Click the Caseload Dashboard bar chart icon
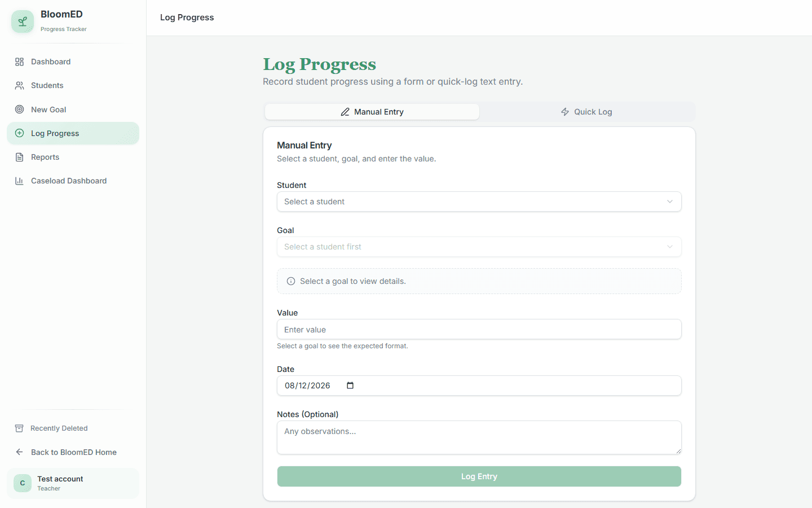 coord(19,181)
